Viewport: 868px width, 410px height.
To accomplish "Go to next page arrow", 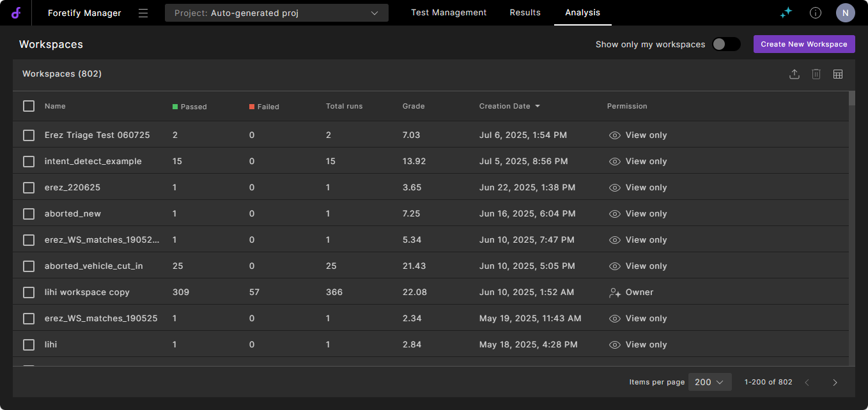I will click(835, 382).
